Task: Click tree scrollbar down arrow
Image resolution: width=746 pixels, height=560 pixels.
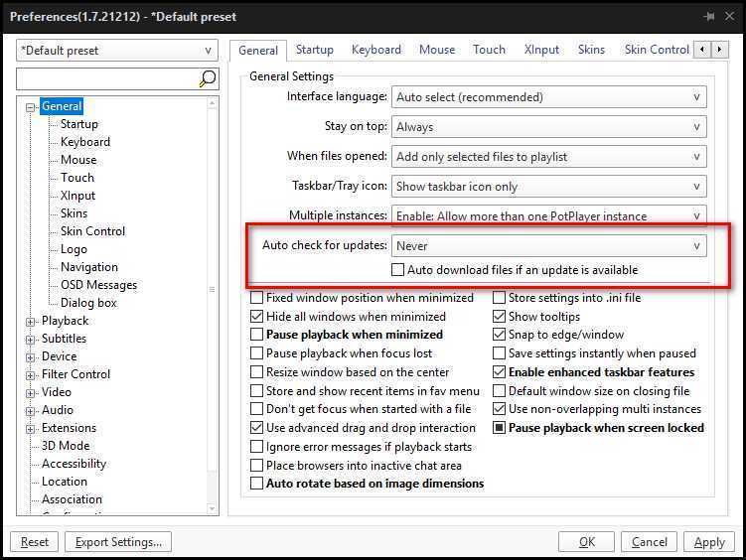Action: 213,508
